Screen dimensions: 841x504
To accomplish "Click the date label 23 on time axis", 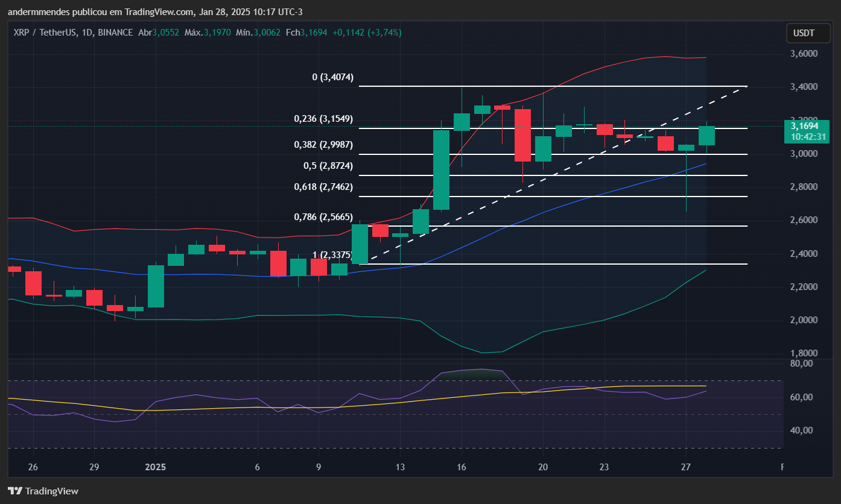I will pos(605,467).
